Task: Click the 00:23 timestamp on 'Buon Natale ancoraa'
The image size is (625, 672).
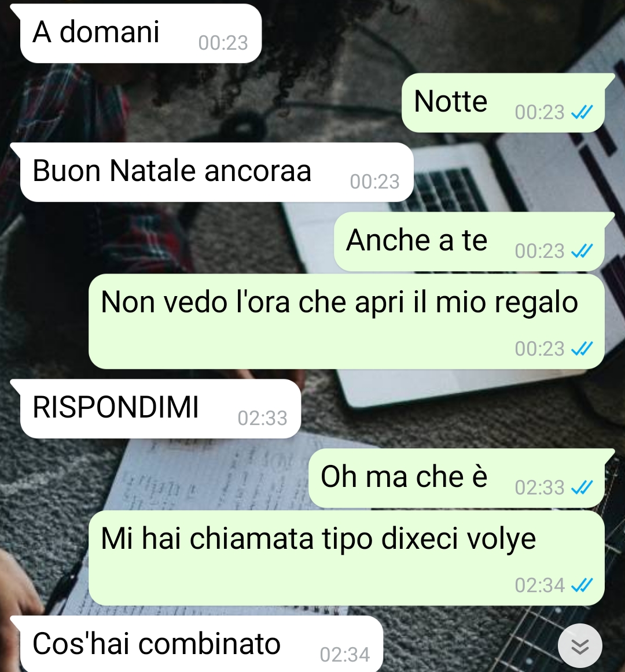Action: [375, 182]
